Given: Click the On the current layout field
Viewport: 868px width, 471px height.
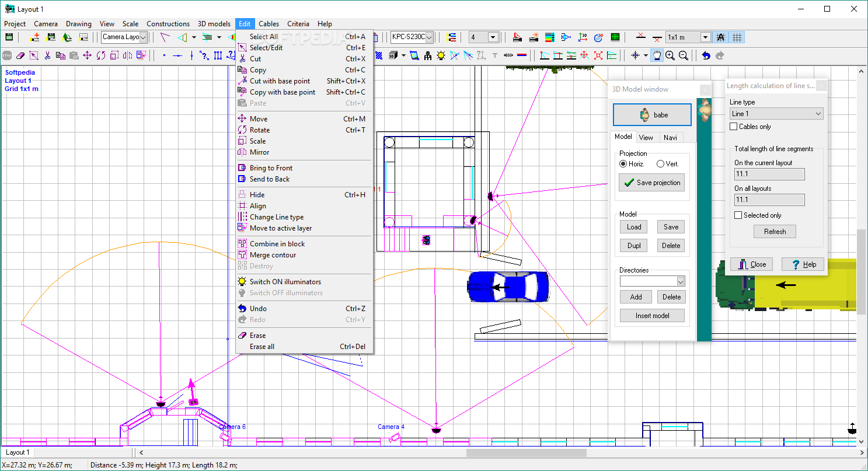Looking at the screenshot, I should pos(769,174).
